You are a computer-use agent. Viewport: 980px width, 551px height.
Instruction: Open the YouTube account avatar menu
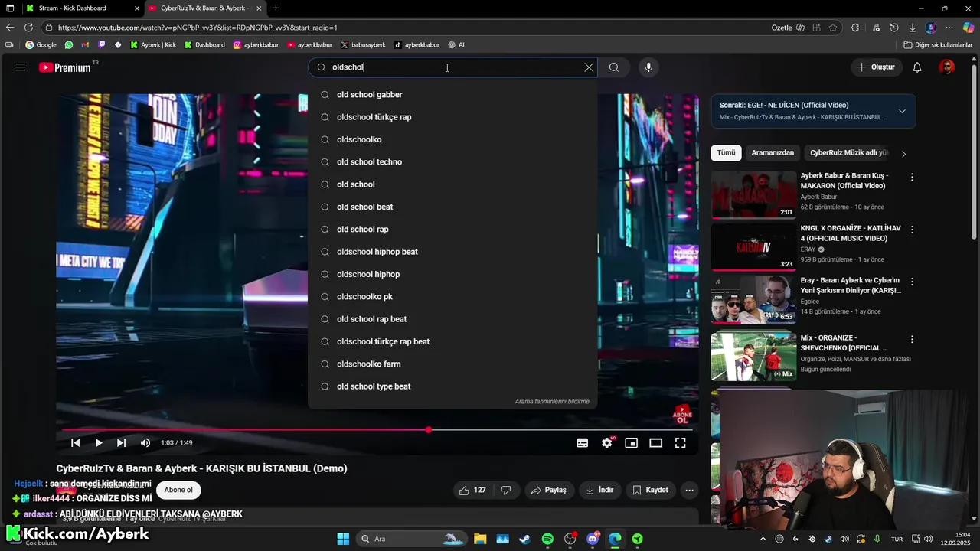pyautogui.click(x=947, y=67)
